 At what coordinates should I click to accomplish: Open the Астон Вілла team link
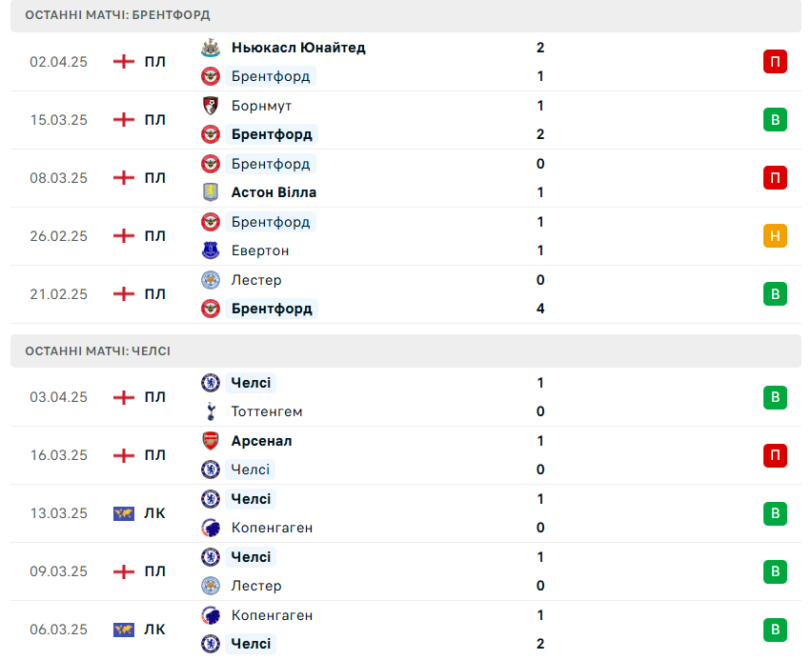tap(274, 192)
